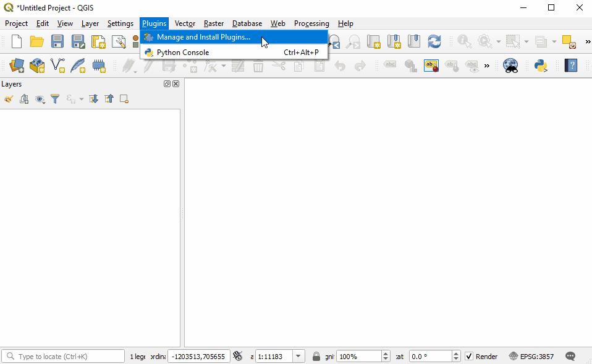592x364 pixels.
Task: Open the Layer Styling panel brush icon
Action: [x=8, y=99]
